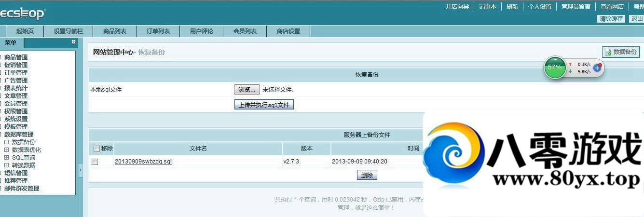Tick the checkbox for 20130909swbzqq.sql

pyautogui.click(x=95, y=162)
